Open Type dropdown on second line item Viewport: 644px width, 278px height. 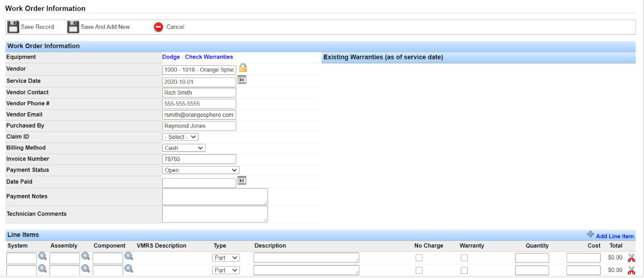pyautogui.click(x=226, y=270)
